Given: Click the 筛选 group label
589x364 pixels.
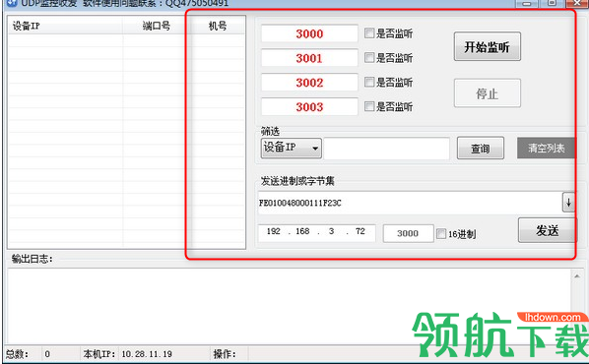Looking at the screenshot, I should 271,132.
